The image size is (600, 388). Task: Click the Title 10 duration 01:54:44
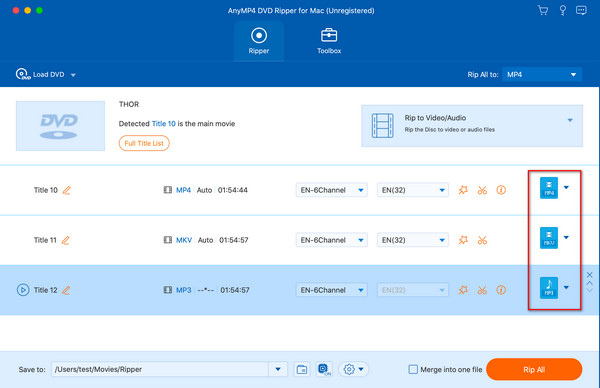(x=233, y=190)
